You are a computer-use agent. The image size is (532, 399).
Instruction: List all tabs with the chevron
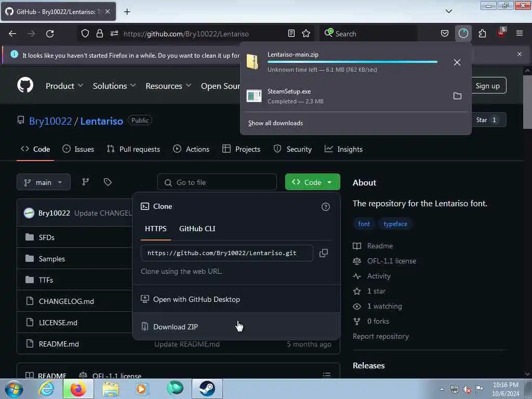tap(448, 11)
